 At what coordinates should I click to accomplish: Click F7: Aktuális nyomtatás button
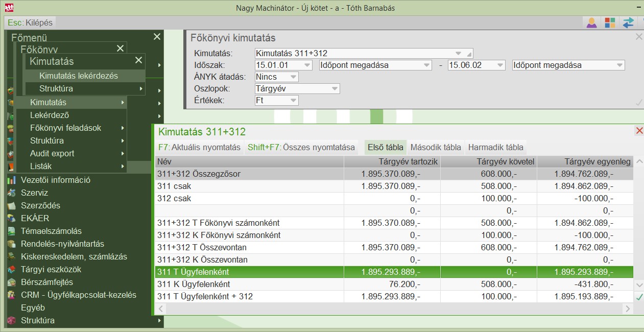click(x=199, y=147)
